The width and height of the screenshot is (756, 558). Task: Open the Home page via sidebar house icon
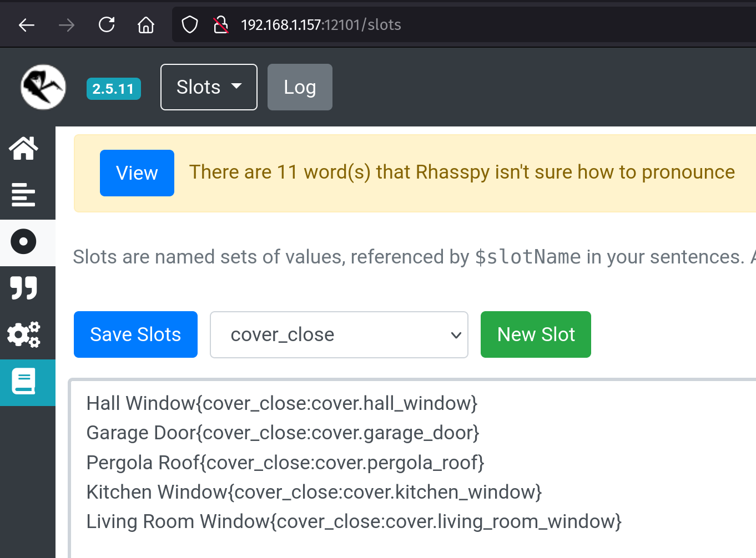click(23, 148)
